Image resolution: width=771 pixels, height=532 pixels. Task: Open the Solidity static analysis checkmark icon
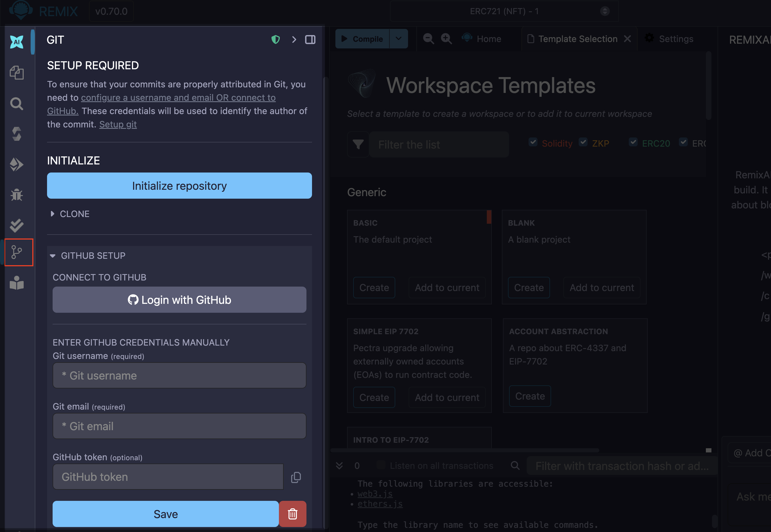17,225
